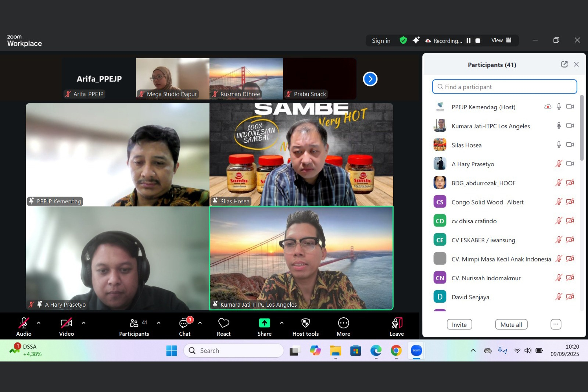Image resolution: width=588 pixels, height=392 pixels.
Task: Click Silas Hosea's video tile
Action: click(301, 154)
